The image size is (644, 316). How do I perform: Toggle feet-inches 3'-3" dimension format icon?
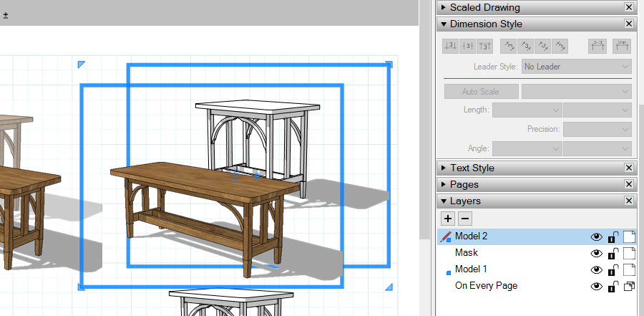coord(597,46)
